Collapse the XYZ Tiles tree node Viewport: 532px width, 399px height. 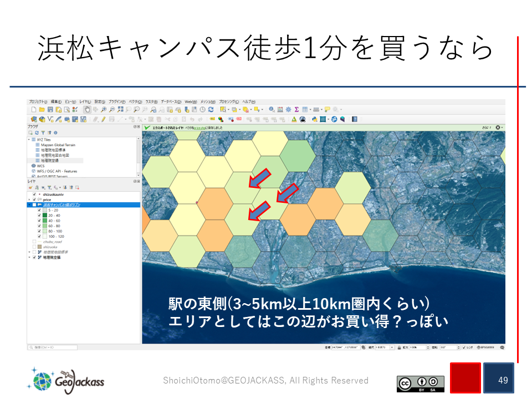(30, 140)
